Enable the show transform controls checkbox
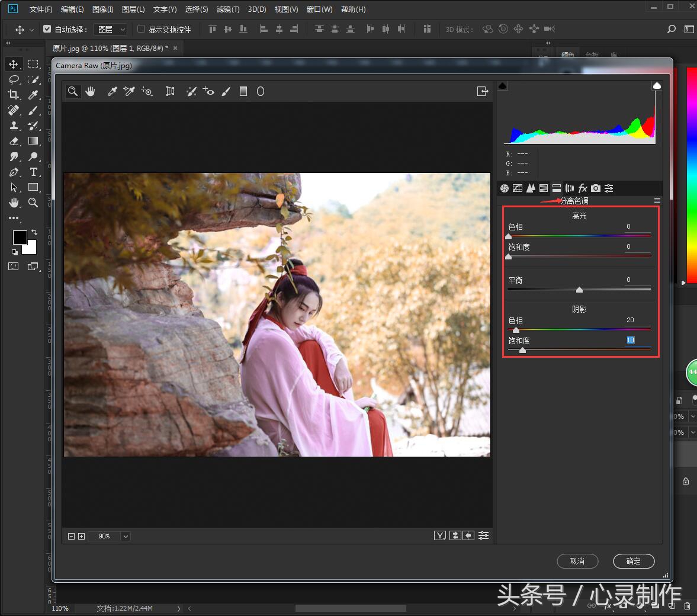The width and height of the screenshot is (697, 616). coord(140,29)
